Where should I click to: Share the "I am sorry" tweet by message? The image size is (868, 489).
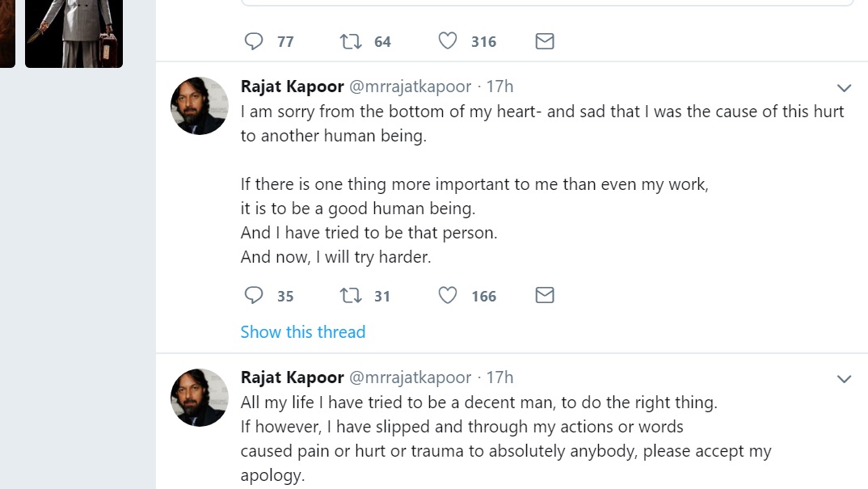point(545,296)
